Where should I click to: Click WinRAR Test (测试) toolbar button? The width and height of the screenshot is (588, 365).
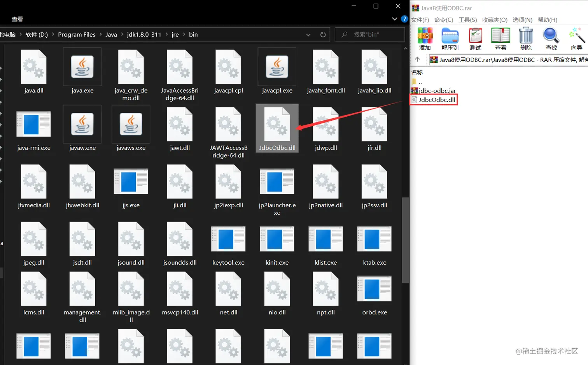click(475, 39)
